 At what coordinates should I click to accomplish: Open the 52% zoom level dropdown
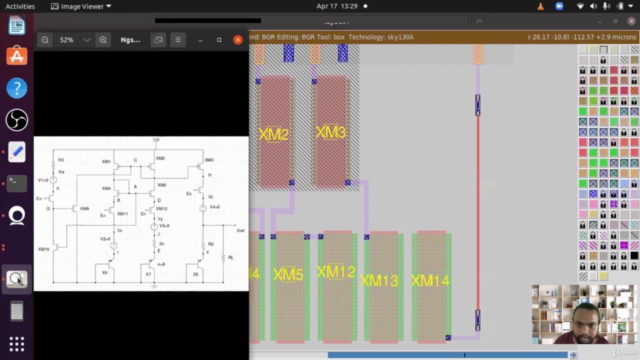pyautogui.click(x=87, y=40)
